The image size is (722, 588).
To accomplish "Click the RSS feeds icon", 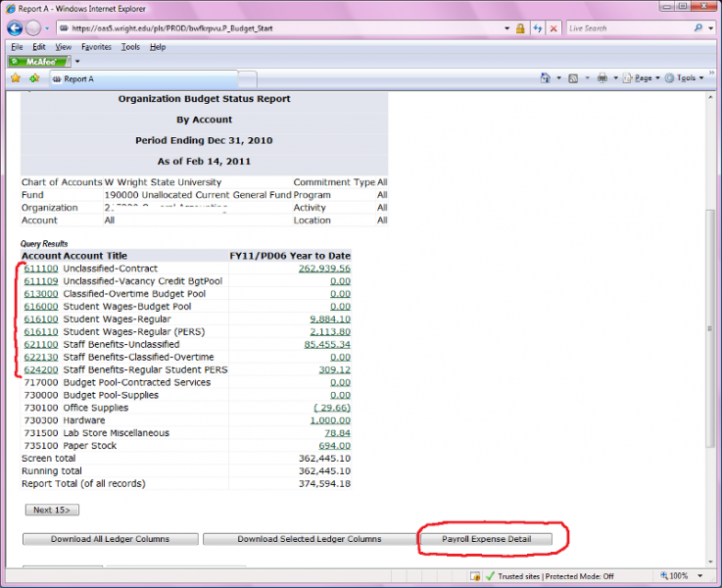I will [575, 78].
